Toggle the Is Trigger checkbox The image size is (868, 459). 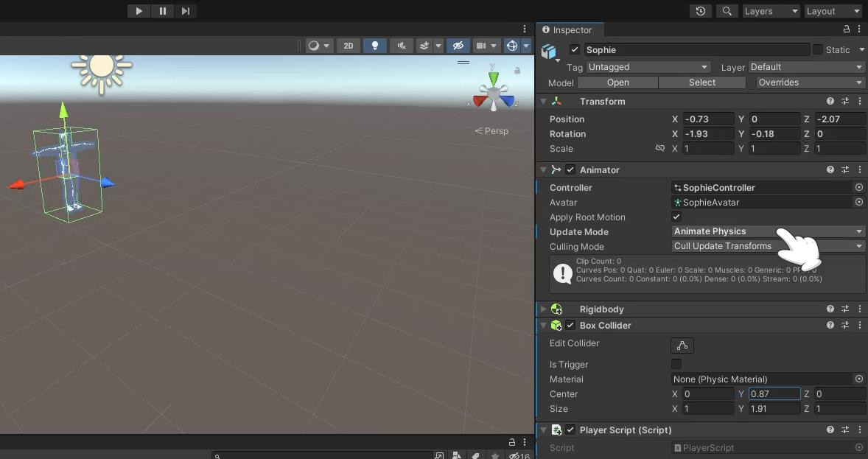tap(676, 364)
